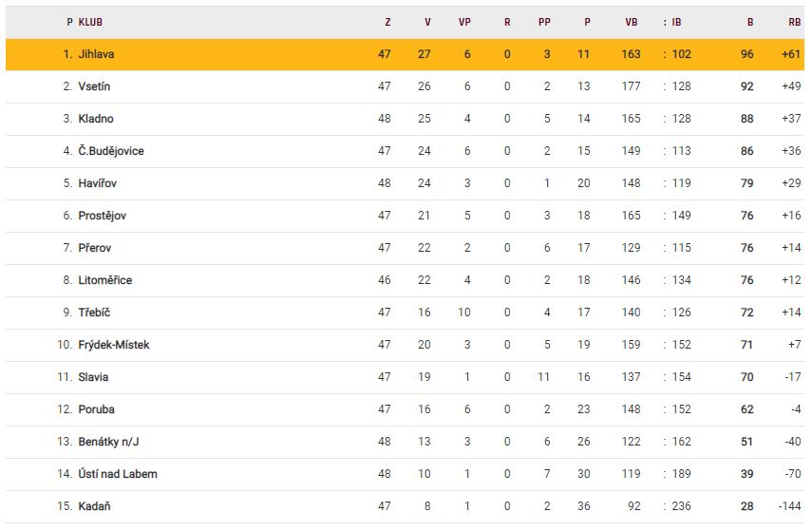This screenshot has height=531, width=812.
Task: Click the Vsetín team name
Action: coord(94,86)
